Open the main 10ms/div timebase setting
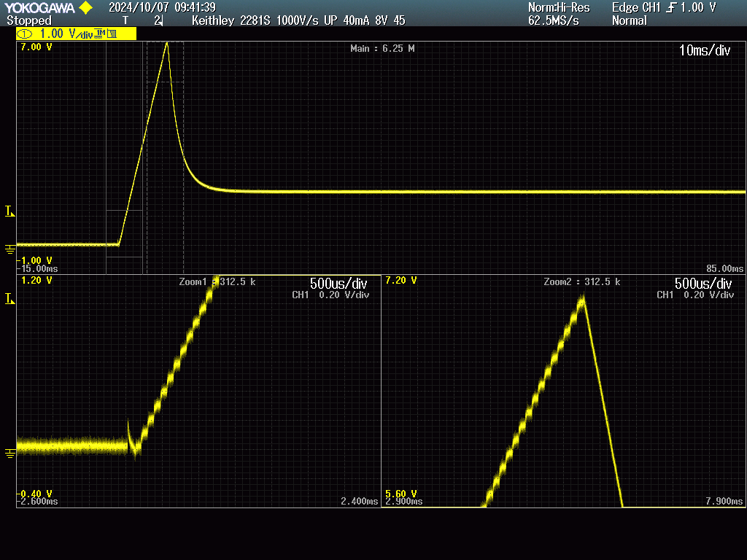 pyautogui.click(x=705, y=50)
